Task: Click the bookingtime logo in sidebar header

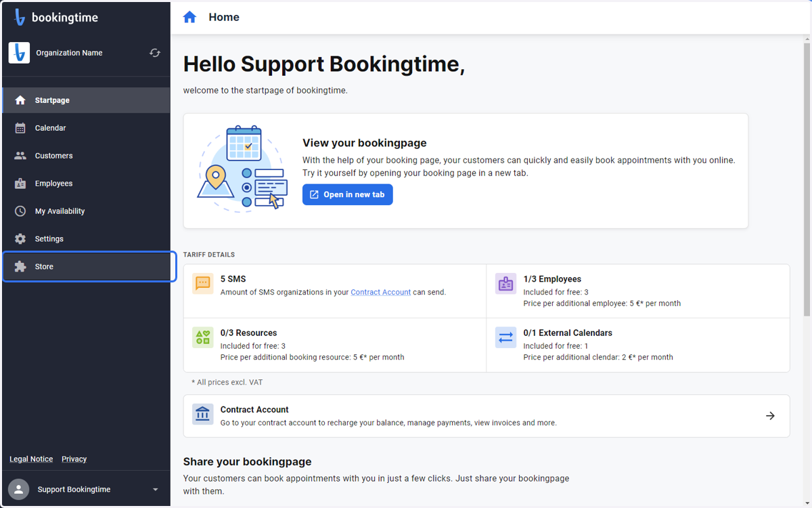Action: point(56,18)
